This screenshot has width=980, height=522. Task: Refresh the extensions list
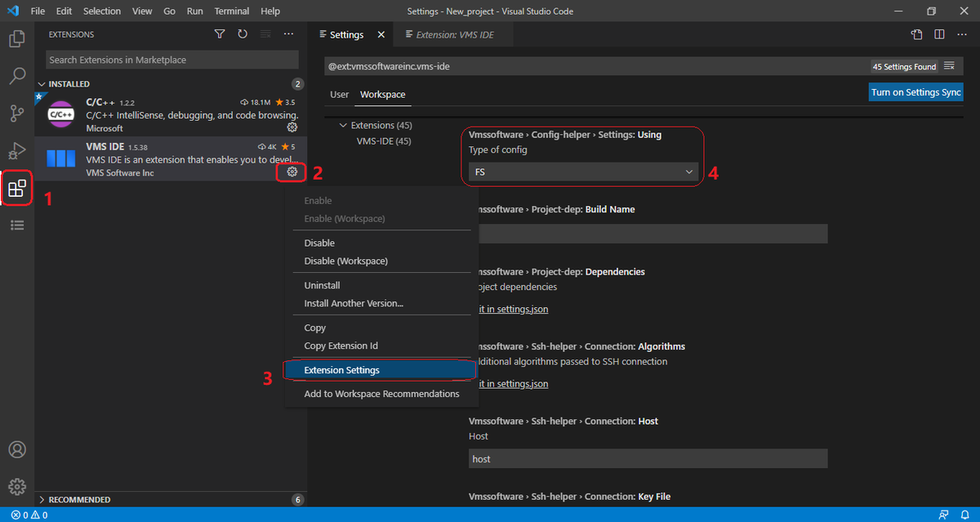tap(242, 33)
